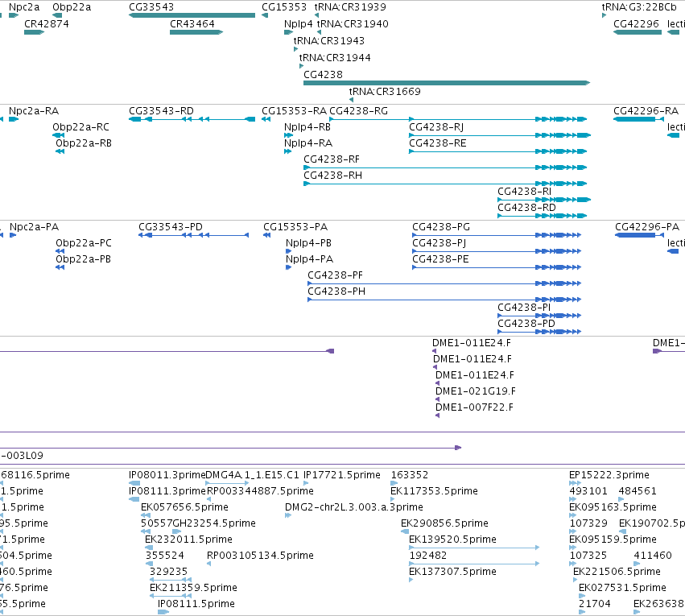This screenshot has height=616, width=685.
Task: Click the CG33543-PD coding feature
Action: (x=193, y=235)
